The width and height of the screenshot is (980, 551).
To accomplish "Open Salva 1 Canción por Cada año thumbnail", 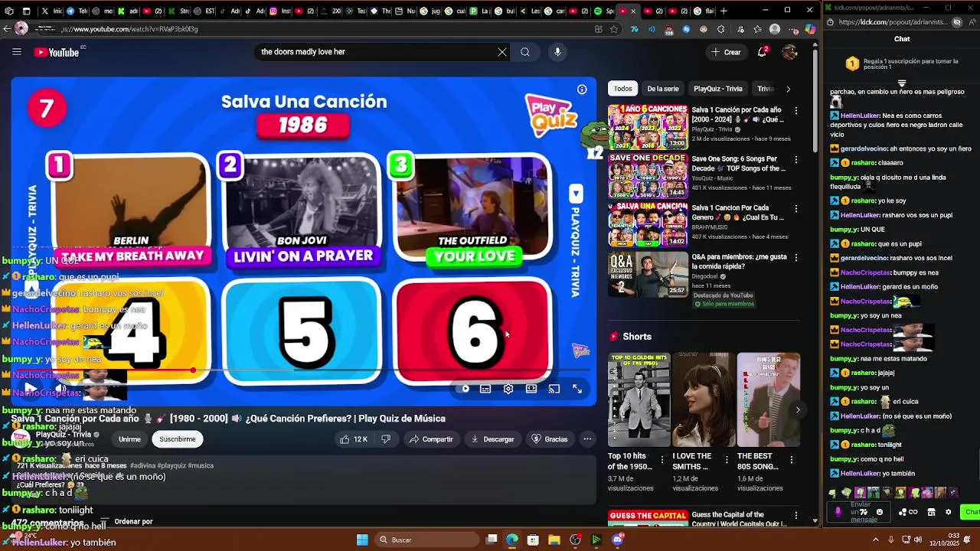I will point(648,126).
